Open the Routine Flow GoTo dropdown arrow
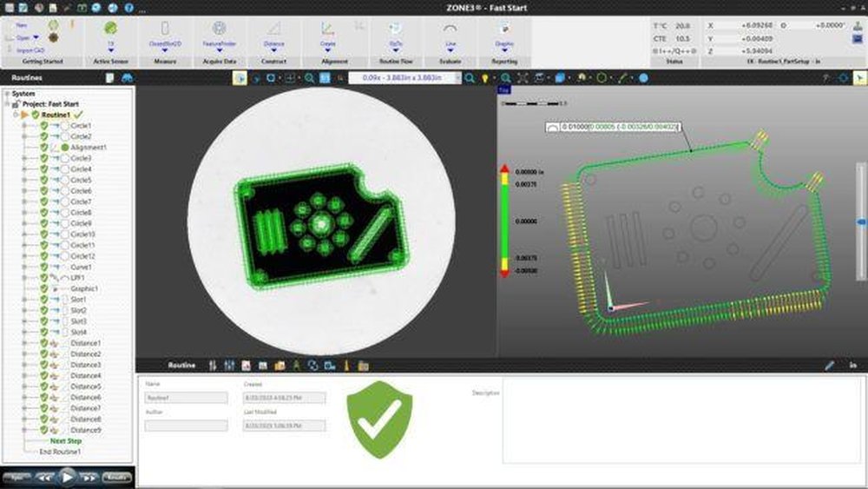This screenshot has width=868, height=489. (395, 50)
